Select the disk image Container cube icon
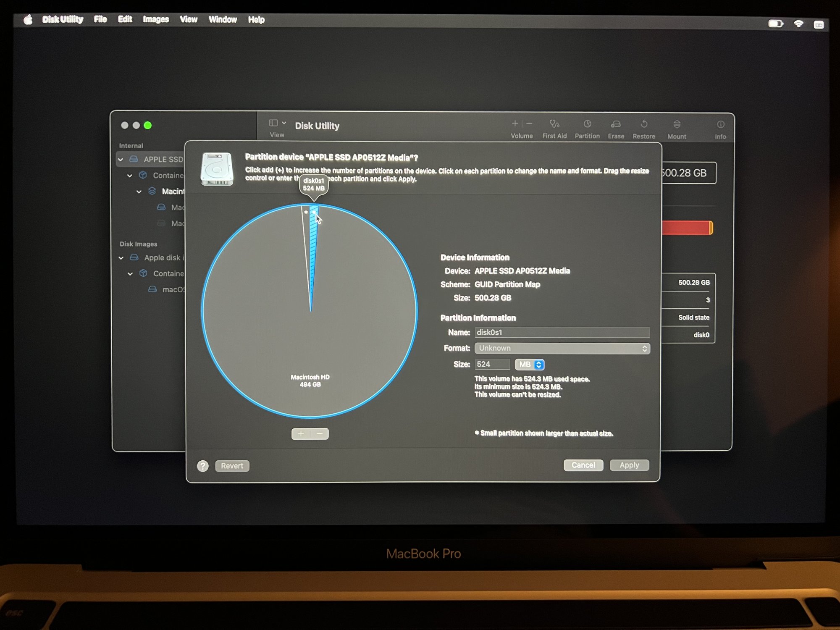The image size is (840, 630). pos(143,273)
